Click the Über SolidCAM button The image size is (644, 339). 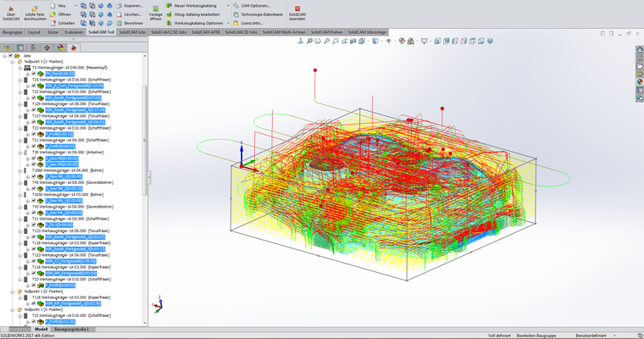point(11,14)
